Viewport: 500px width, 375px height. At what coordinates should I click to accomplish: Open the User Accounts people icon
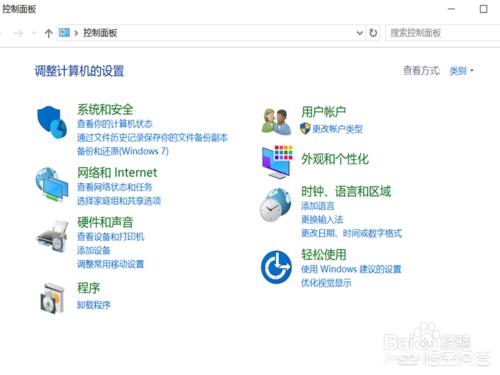(276, 121)
